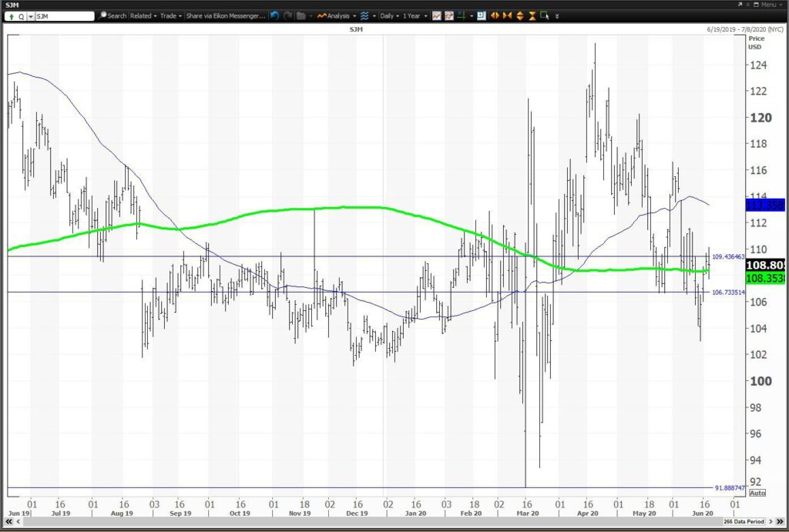Toggle the compare chart icon
The image size is (789, 532).
449,16
